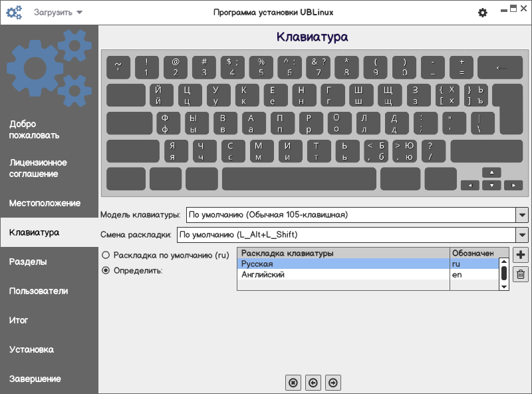The height and width of the screenshot is (394, 532).
Task: Go back with the left arrow button
Action: 313,383
